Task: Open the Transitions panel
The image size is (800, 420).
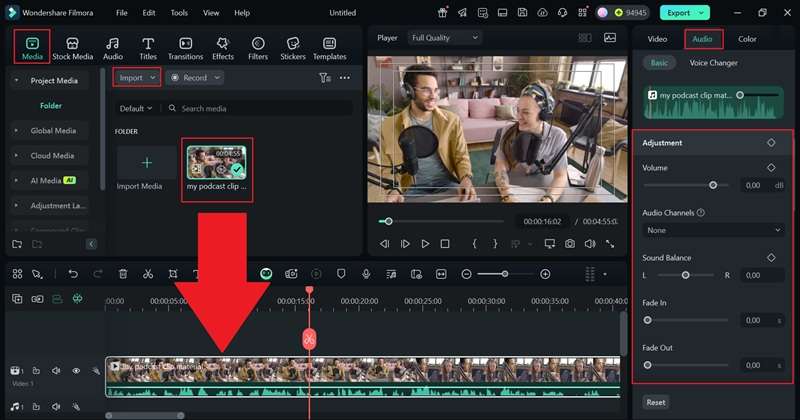Action: point(186,48)
